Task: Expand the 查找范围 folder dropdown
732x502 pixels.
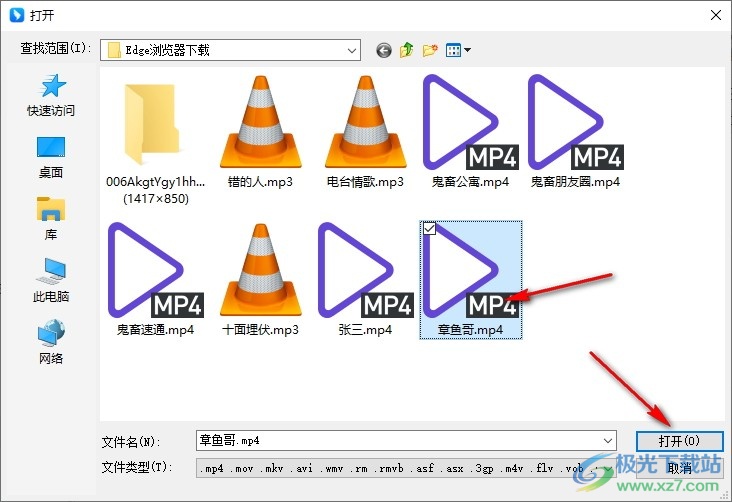Action: click(352, 50)
